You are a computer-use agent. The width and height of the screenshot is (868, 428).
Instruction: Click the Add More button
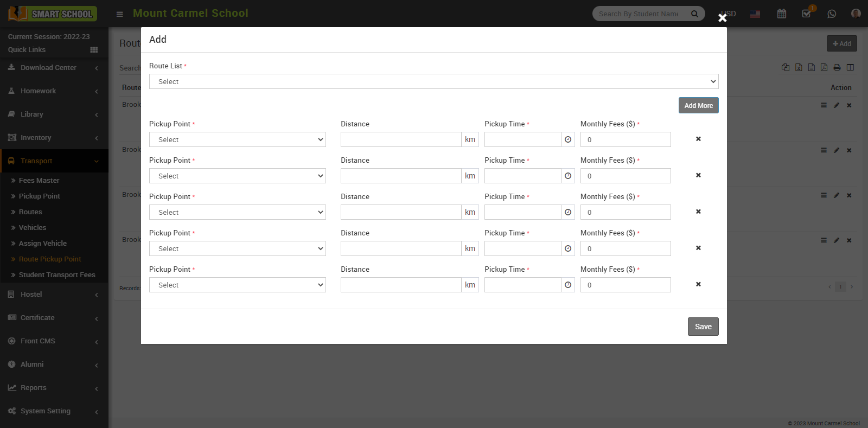(x=698, y=105)
